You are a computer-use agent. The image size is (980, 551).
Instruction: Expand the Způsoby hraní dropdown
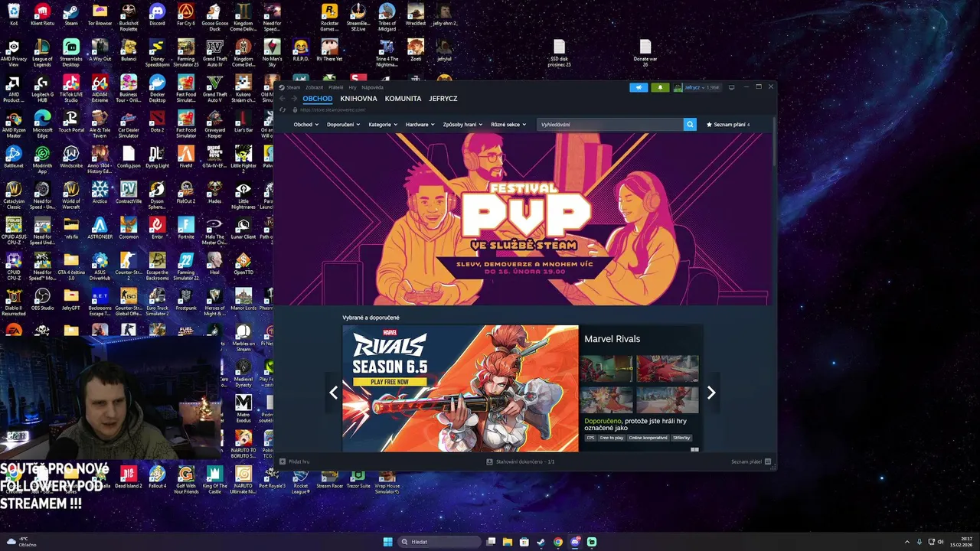(x=462, y=124)
